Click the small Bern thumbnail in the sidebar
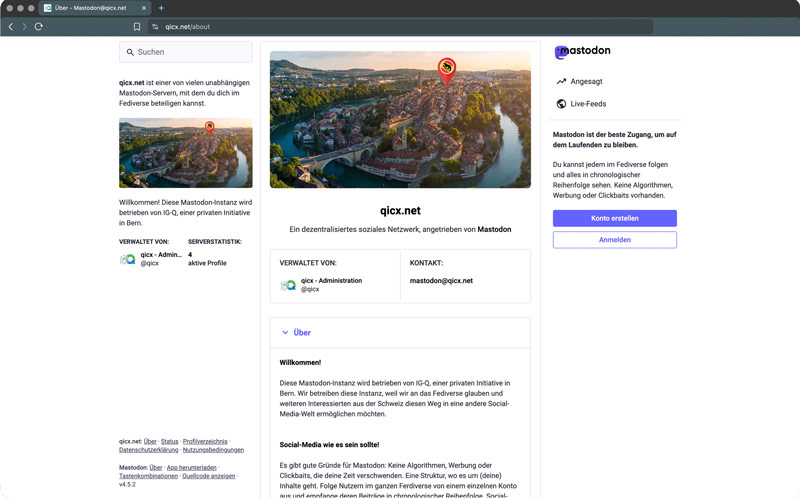The image size is (800, 498). point(185,153)
